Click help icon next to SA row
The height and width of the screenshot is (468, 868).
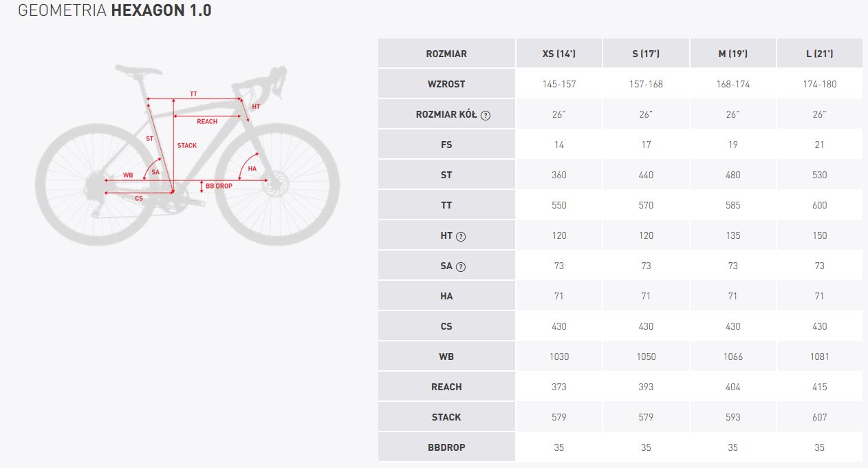tap(461, 266)
